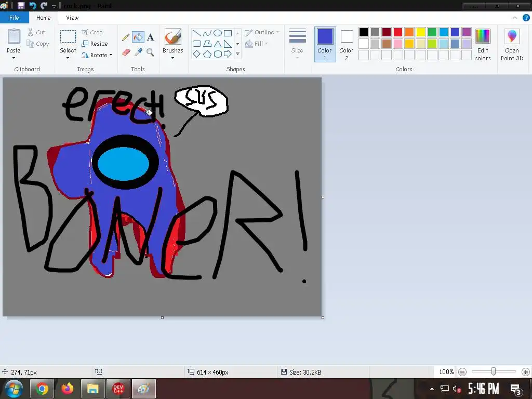Click the Paste clipboard icon
Image resolution: width=532 pixels, height=399 pixels.
coord(14,36)
